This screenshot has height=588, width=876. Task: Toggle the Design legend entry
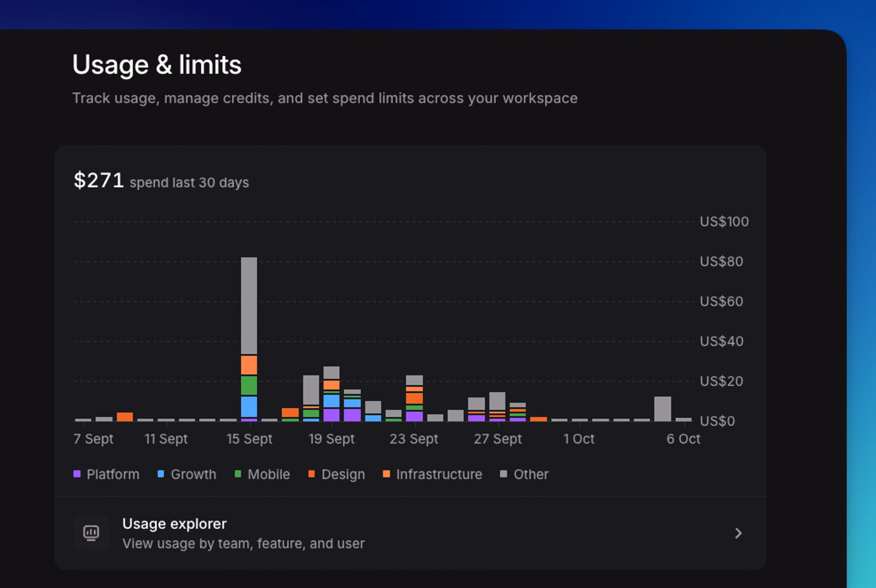pos(336,474)
